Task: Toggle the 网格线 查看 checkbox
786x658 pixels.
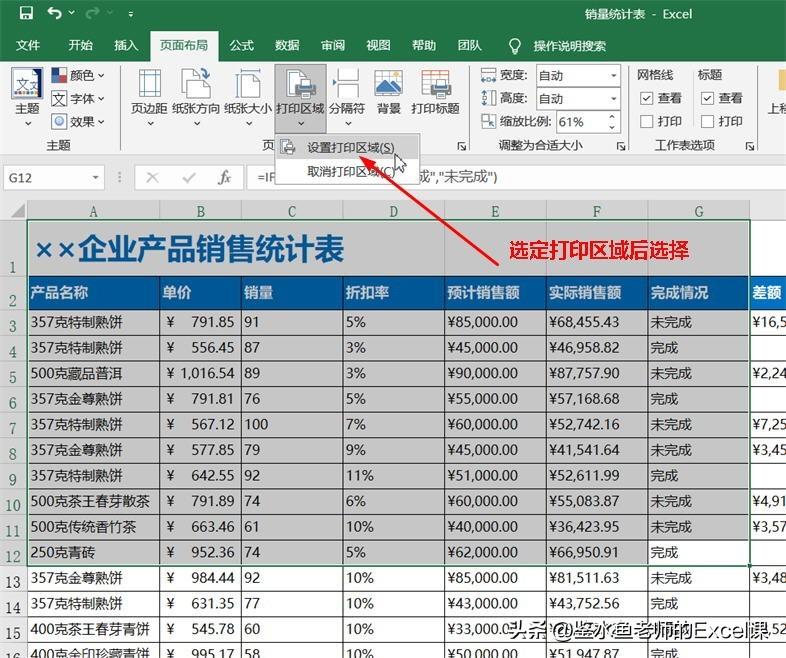Action: coord(647,98)
